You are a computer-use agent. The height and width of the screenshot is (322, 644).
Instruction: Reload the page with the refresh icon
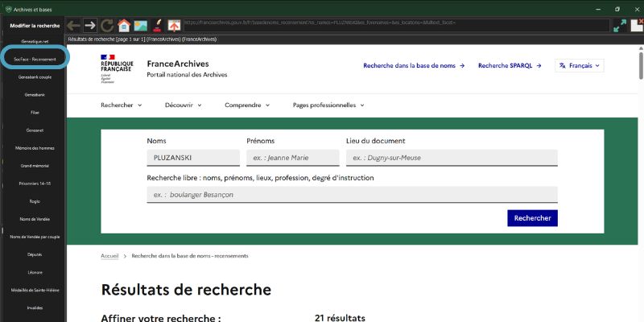pyautogui.click(x=107, y=26)
